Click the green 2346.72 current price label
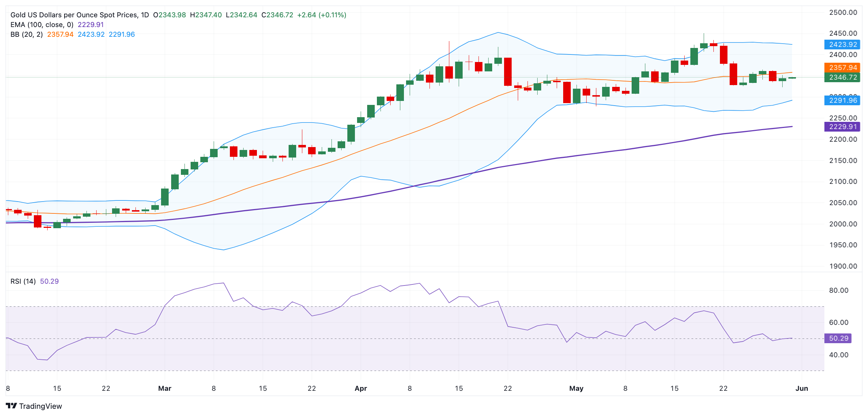The image size is (868, 416). click(842, 77)
